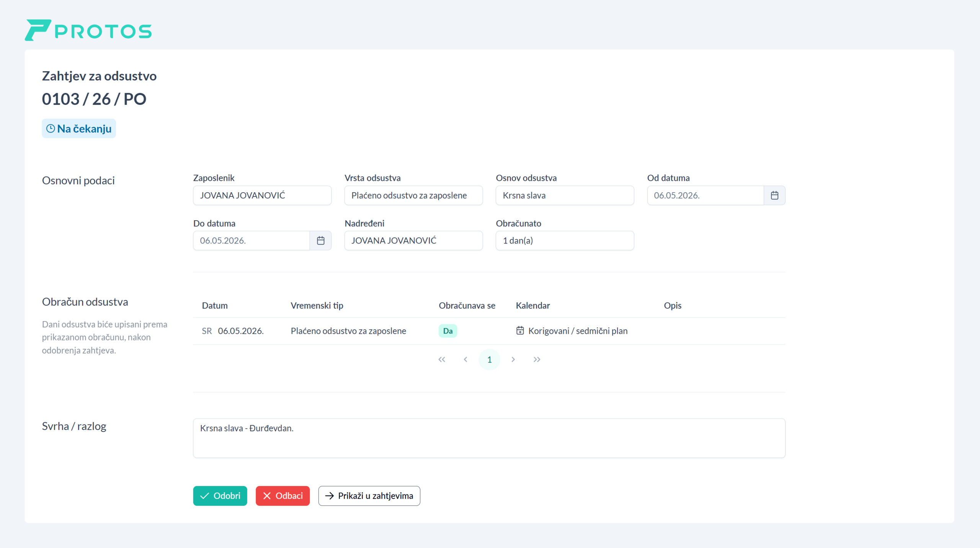Go to previous page of table
Image resolution: width=980 pixels, height=548 pixels.
(465, 359)
